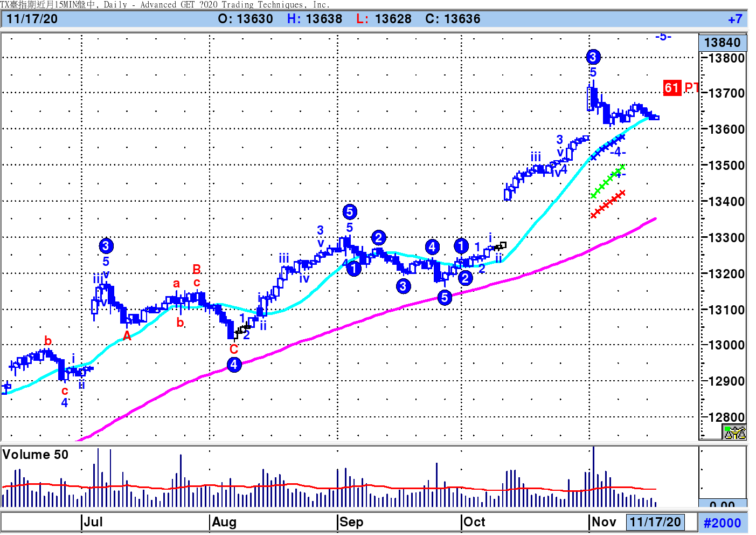The image size is (756, 535).
Task: Click the red capital A wave label
Action: [x=127, y=336]
